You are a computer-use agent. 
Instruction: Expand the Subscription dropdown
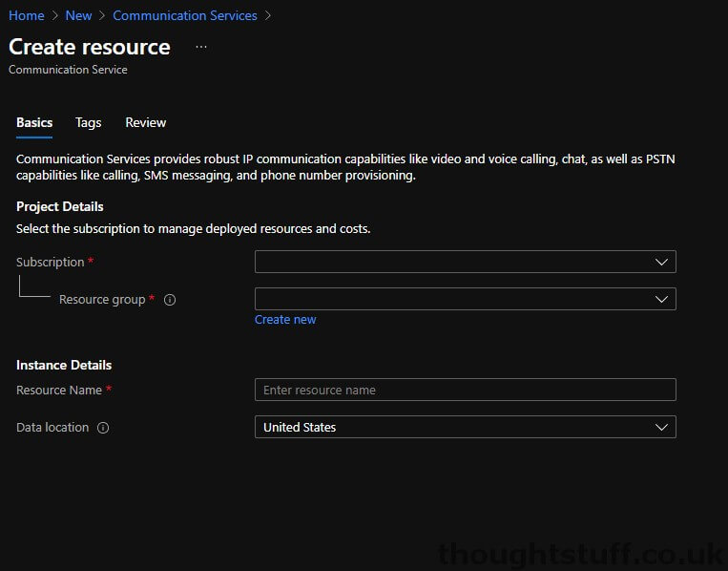(466, 262)
